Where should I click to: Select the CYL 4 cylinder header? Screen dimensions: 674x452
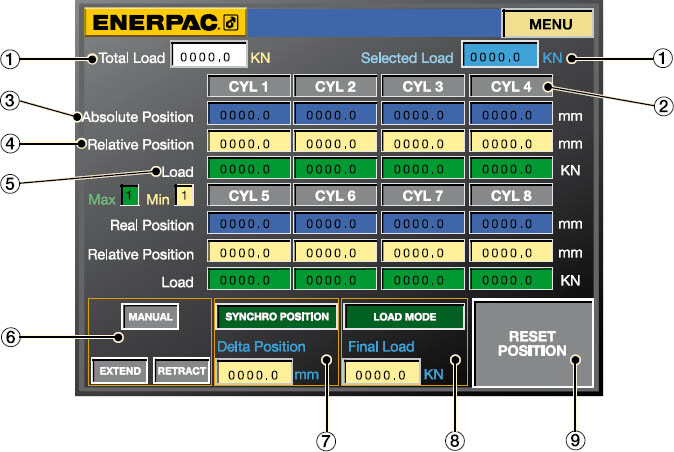point(511,87)
